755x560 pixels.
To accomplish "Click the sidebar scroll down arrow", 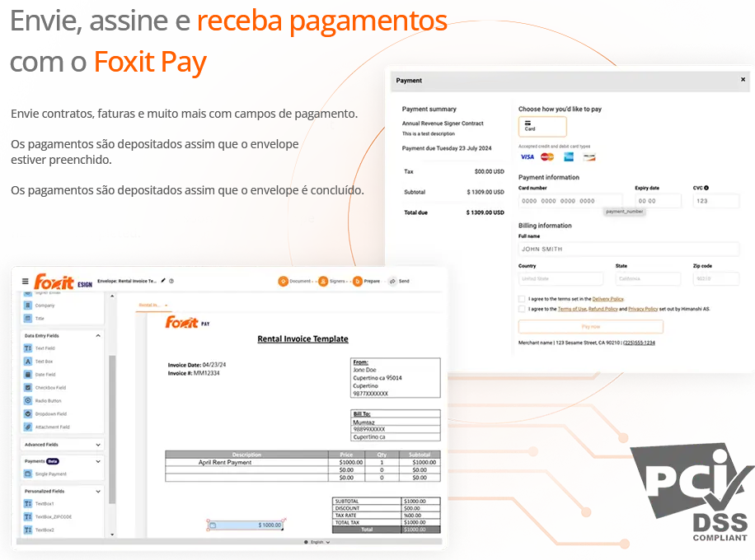I will tap(112, 534).
